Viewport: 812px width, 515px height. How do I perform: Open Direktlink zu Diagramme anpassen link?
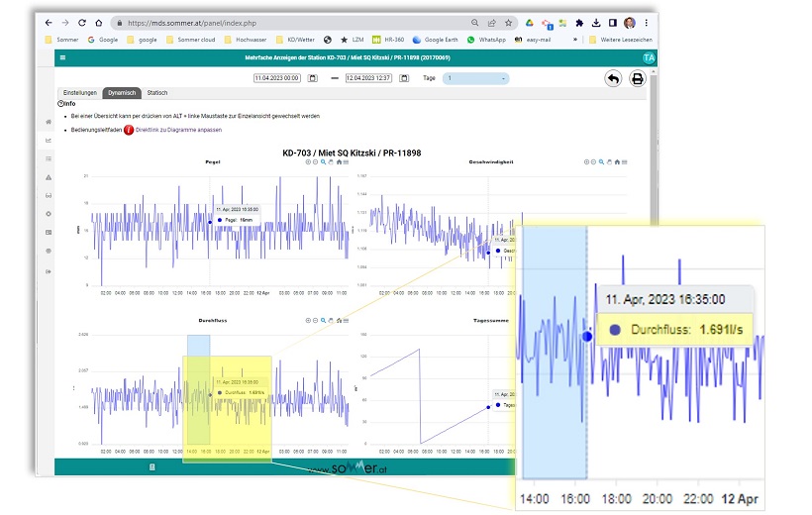coord(178,130)
